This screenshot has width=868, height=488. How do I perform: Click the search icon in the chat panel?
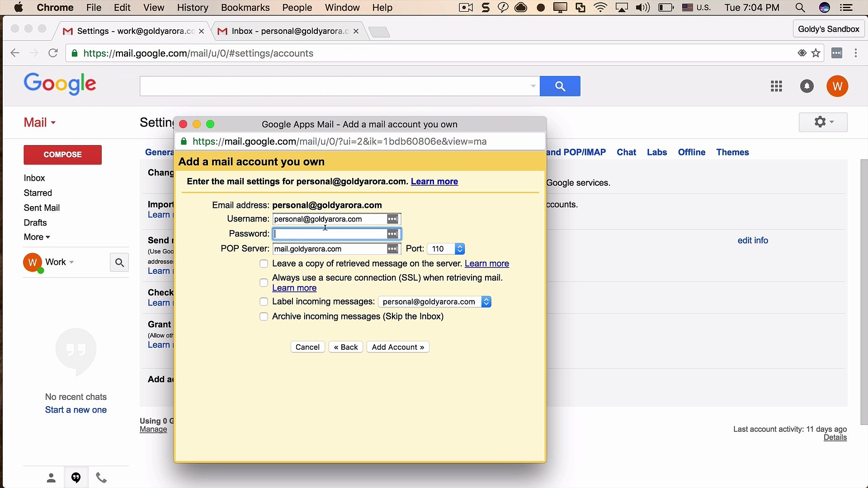click(x=119, y=262)
